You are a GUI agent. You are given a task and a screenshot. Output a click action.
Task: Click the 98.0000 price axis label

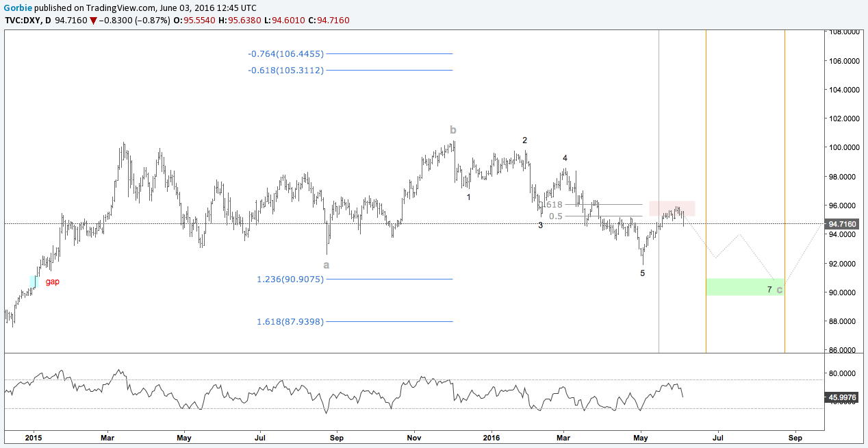[843, 177]
